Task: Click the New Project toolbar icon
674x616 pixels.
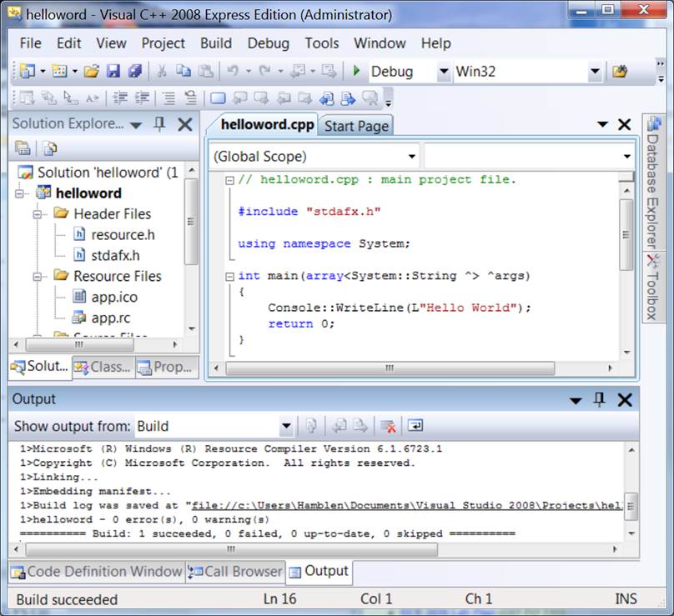Action: [28, 71]
